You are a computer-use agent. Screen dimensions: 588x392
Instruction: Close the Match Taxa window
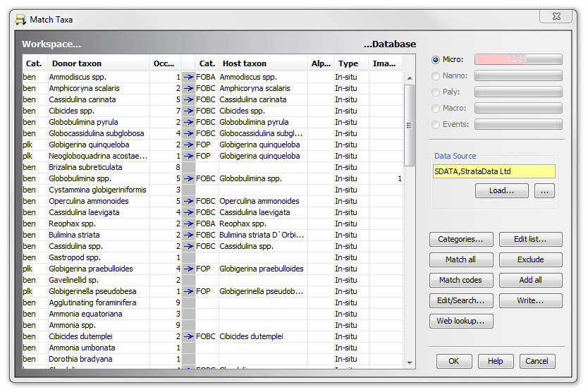(556, 16)
